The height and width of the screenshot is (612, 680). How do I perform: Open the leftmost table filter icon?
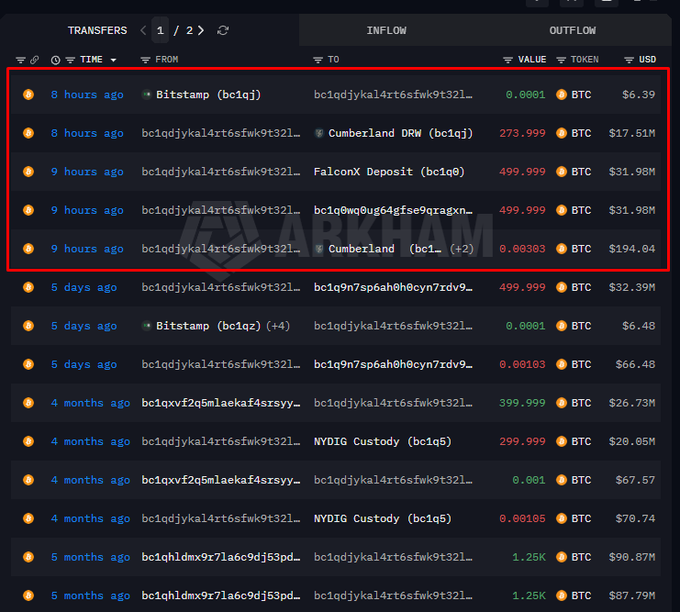[20, 60]
